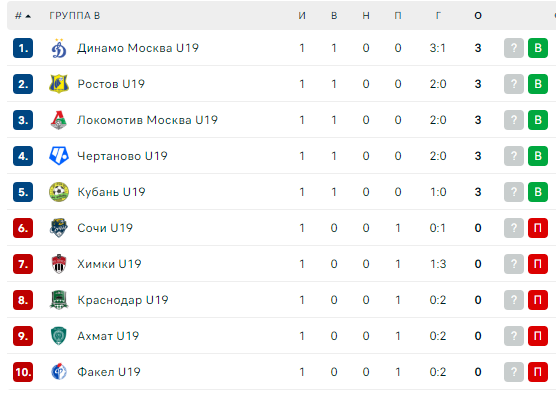Click the Краснодар U19 green crest
The image size is (556, 394).
[59, 300]
